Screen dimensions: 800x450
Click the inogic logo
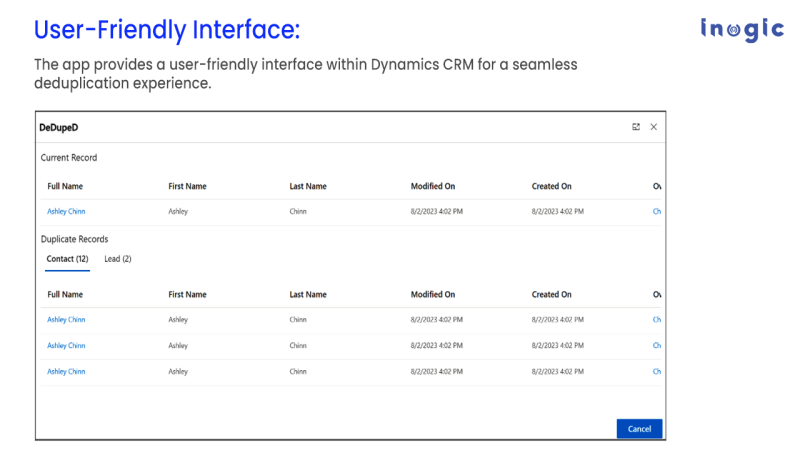point(742,30)
